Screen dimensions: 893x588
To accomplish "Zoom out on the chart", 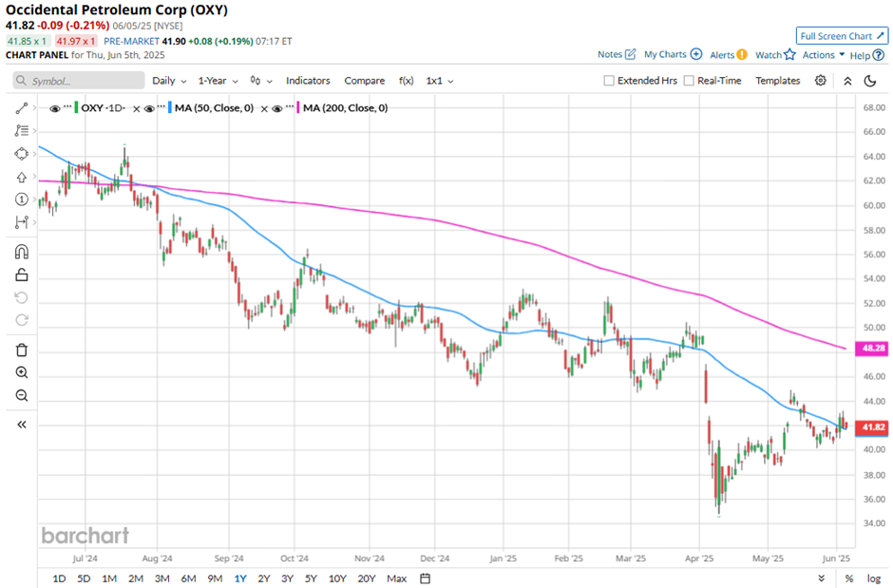I will click(x=22, y=395).
